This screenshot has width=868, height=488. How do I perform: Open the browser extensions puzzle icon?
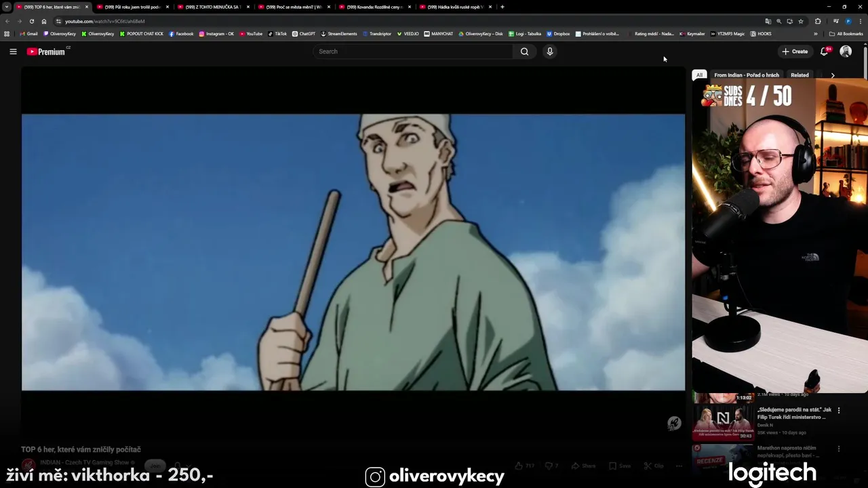818,21
